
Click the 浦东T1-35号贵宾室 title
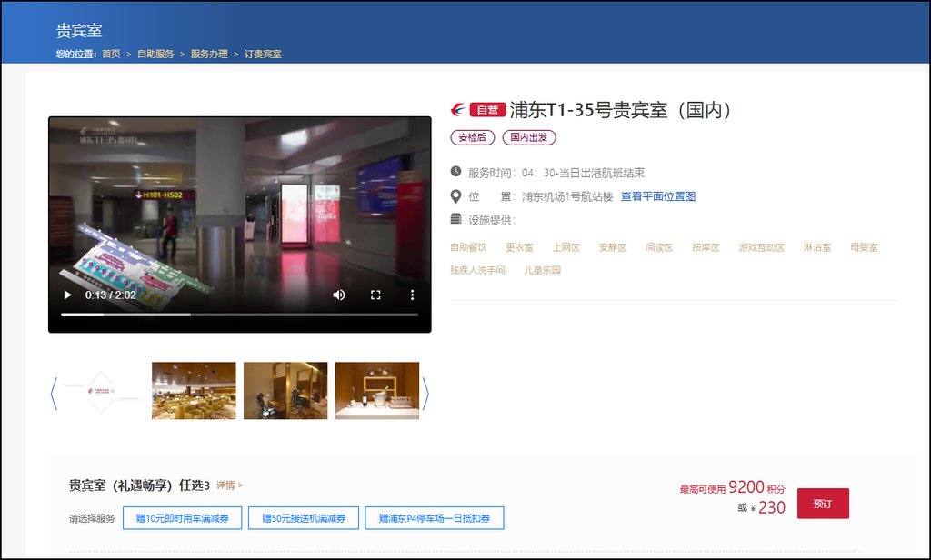pyautogui.click(x=620, y=110)
